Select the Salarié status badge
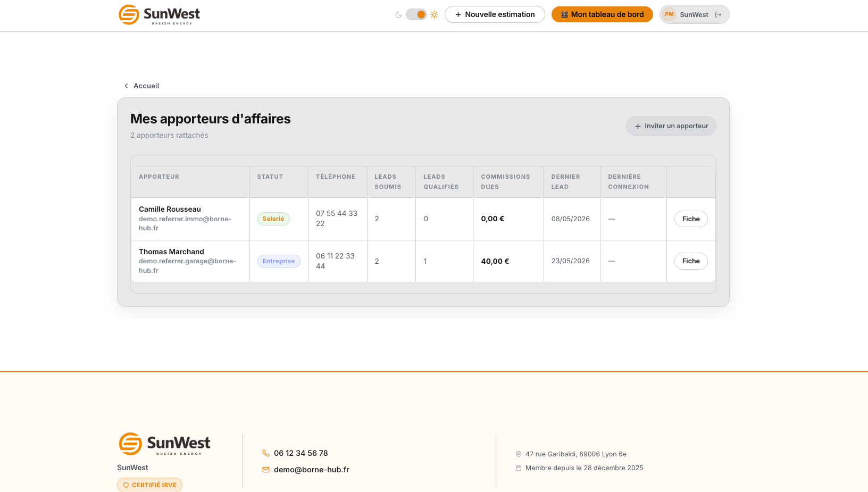 pos(273,219)
